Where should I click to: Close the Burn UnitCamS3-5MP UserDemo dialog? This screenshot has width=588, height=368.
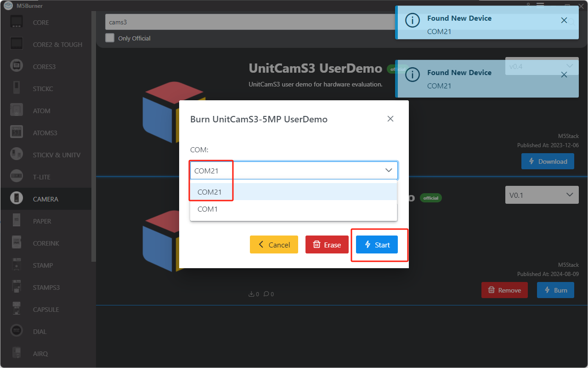point(390,119)
